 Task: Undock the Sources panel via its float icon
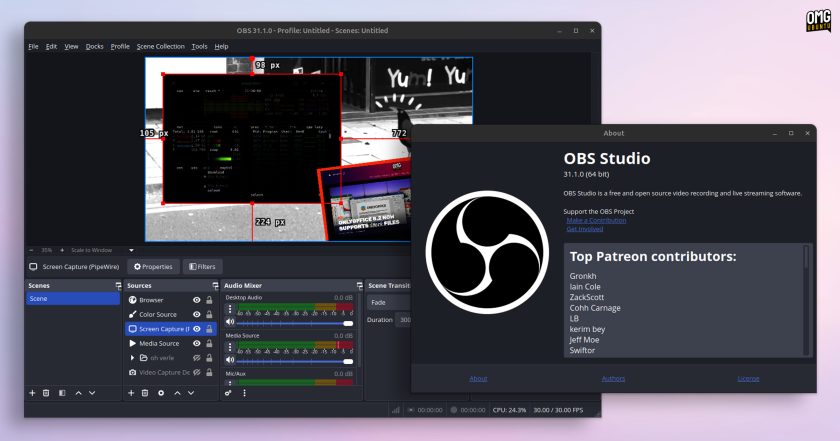[215, 286]
